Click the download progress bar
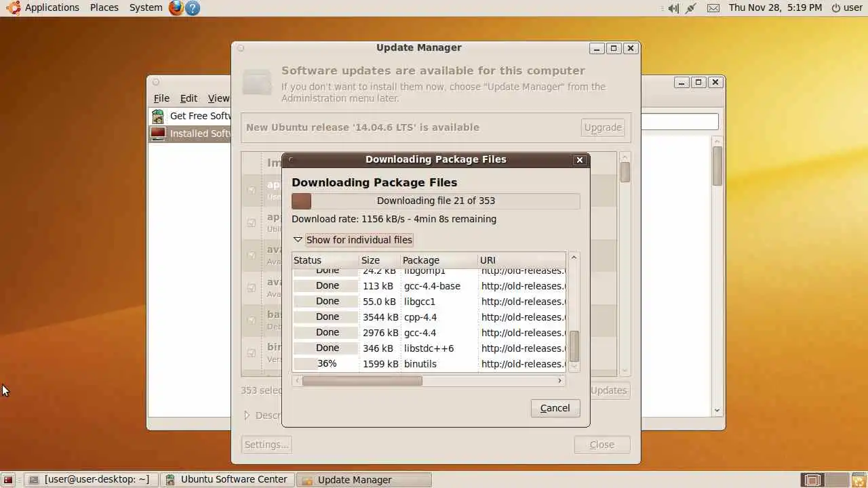Viewport: 868px width, 488px height. coord(435,201)
